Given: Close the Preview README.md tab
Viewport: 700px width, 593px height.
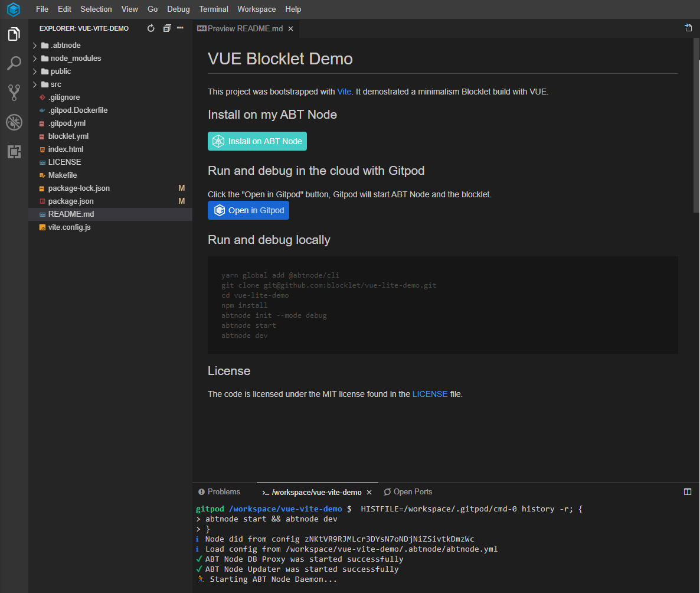Looking at the screenshot, I should pyautogui.click(x=290, y=28).
